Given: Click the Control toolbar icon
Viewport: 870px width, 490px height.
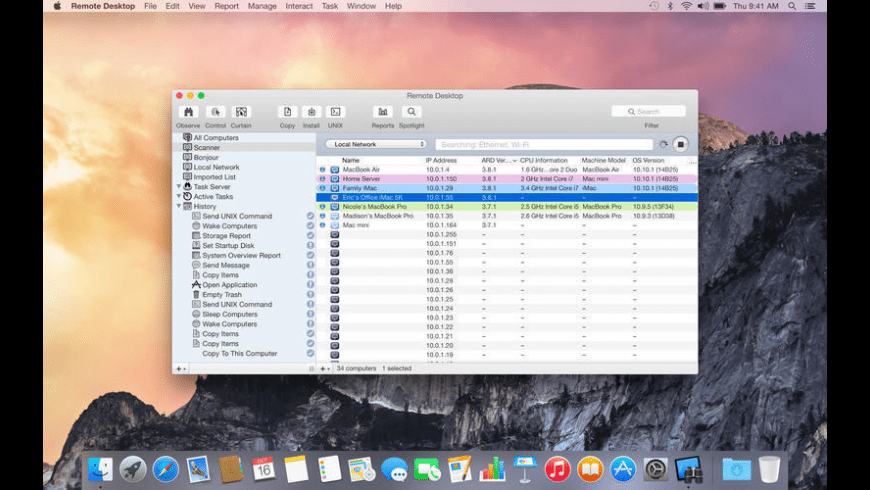Looking at the screenshot, I should pyautogui.click(x=215, y=112).
